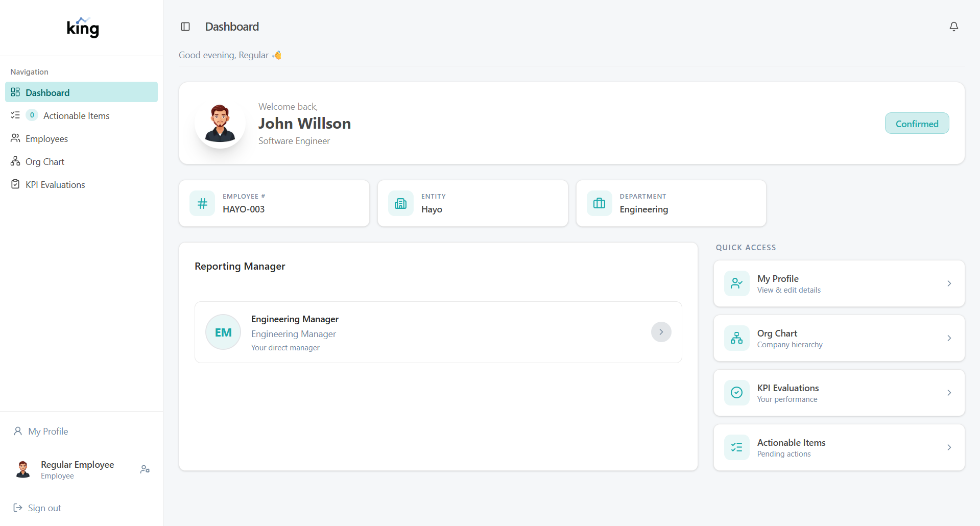Click the Regular Employee name in sidebar
980x526 pixels.
pyautogui.click(x=77, y=464)
